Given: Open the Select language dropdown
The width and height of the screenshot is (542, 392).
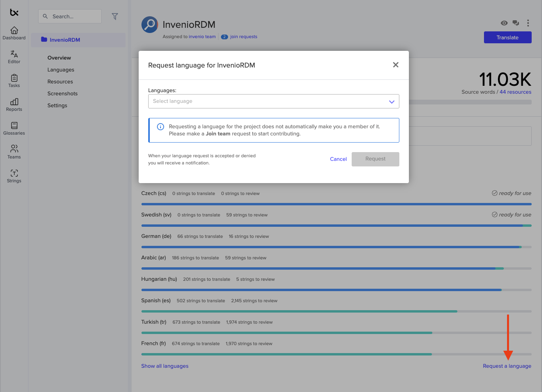Looking at the screenshot, I should (274, 101).
